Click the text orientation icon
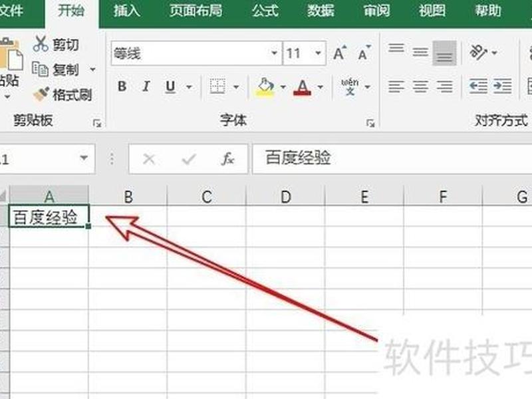Image resolution: width=532 pixels, height=399 pixels. (478, 53)
